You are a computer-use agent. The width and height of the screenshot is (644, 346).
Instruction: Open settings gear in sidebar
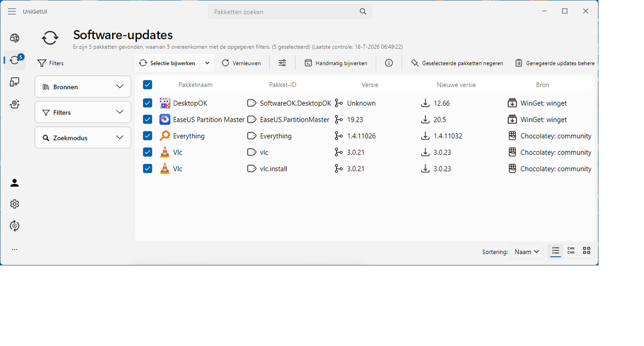[15, 204]
